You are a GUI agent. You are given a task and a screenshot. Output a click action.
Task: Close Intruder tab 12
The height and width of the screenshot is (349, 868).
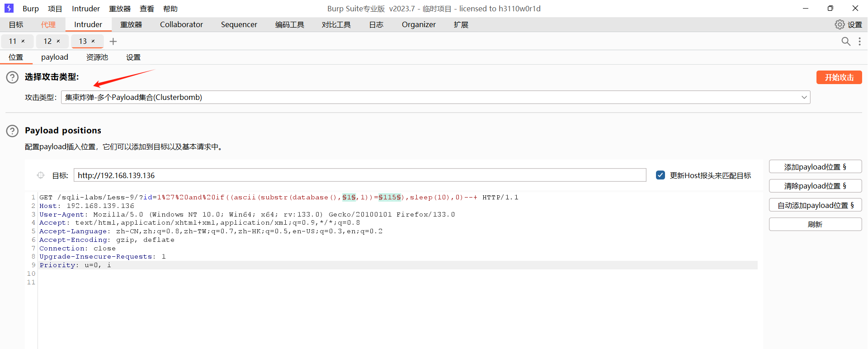[x=58, y=41]
